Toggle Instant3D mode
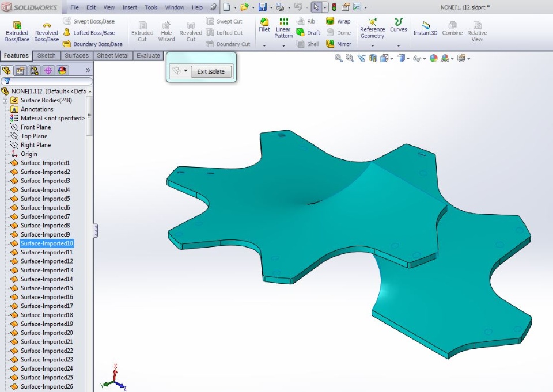Image resolution: width=553 pixels, height=392 pixels. (425, 28)
